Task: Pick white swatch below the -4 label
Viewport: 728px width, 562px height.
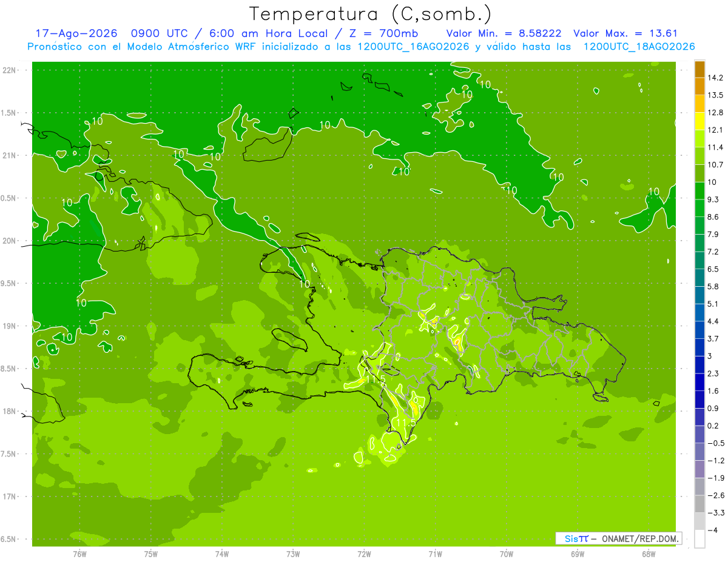Action: point(699,539)
